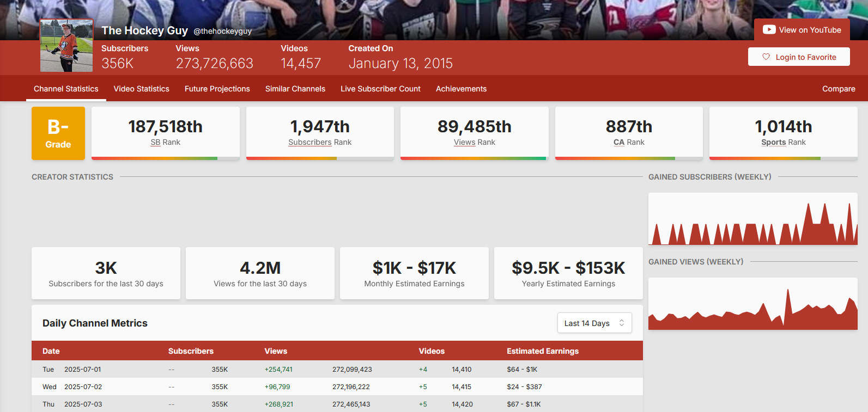The width and height of the screenshot is (868, 412).
Task: Open the Video Statistics tab
Action: pyautogui.click(x=141, y=89)
